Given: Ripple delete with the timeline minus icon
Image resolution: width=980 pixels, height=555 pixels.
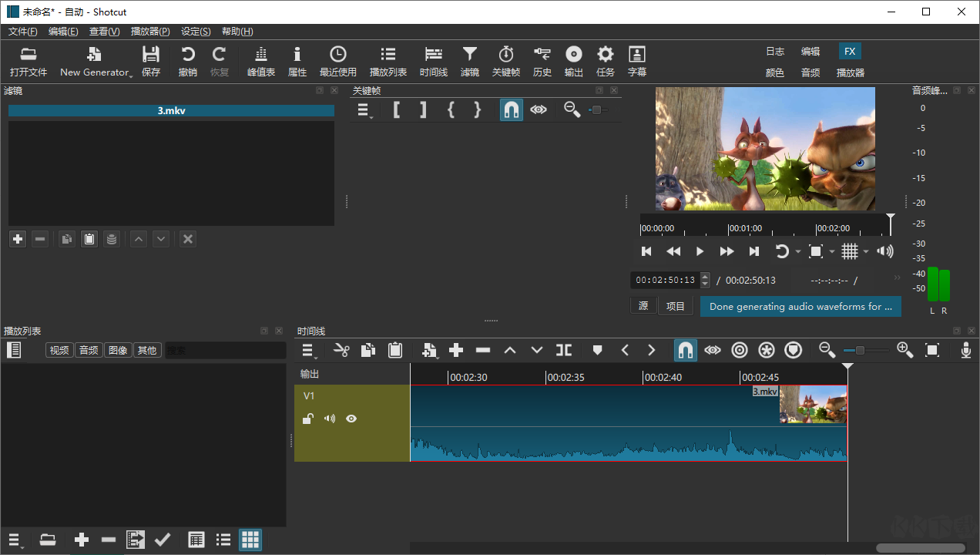Looking at the screenshot, I should [483, 350].
